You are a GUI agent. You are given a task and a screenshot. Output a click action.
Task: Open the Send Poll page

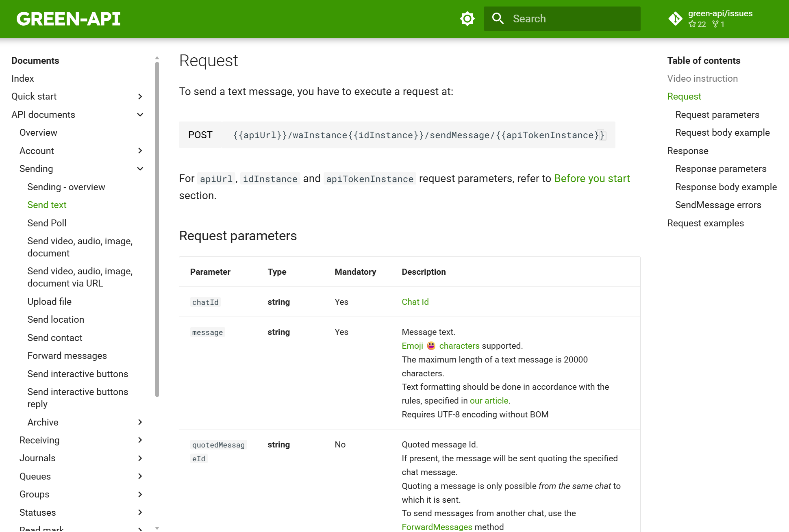pos(47,223)
